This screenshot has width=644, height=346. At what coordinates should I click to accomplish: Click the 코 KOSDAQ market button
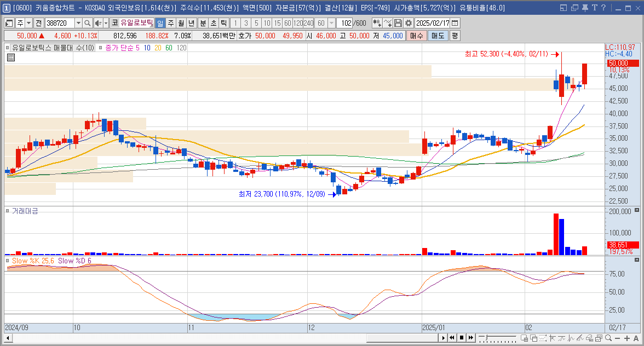(115, 24)
